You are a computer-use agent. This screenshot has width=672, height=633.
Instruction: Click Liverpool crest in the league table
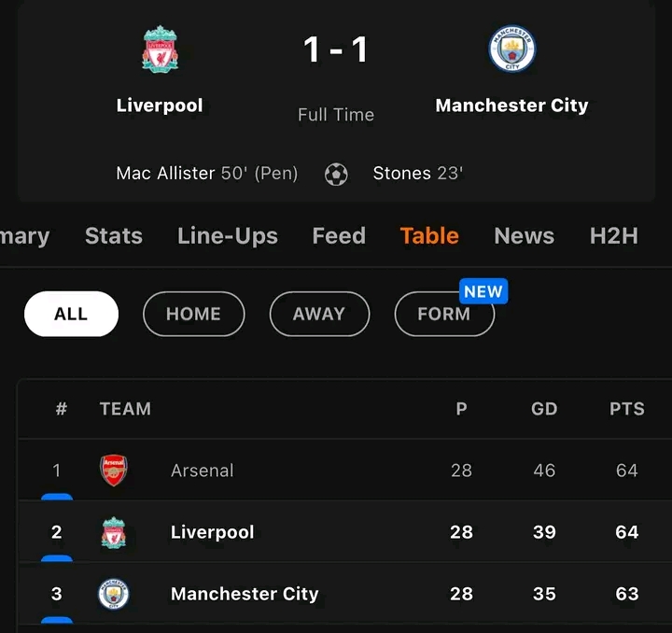(x=114, y=532)
